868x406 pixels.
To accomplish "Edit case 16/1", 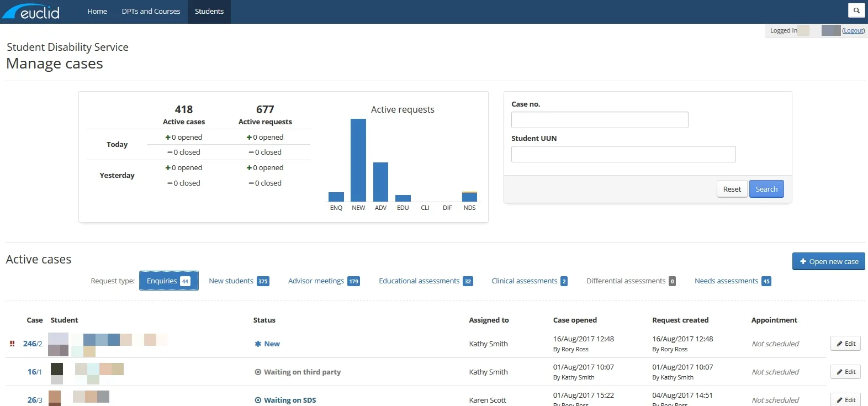I will [x=845, y=372].
